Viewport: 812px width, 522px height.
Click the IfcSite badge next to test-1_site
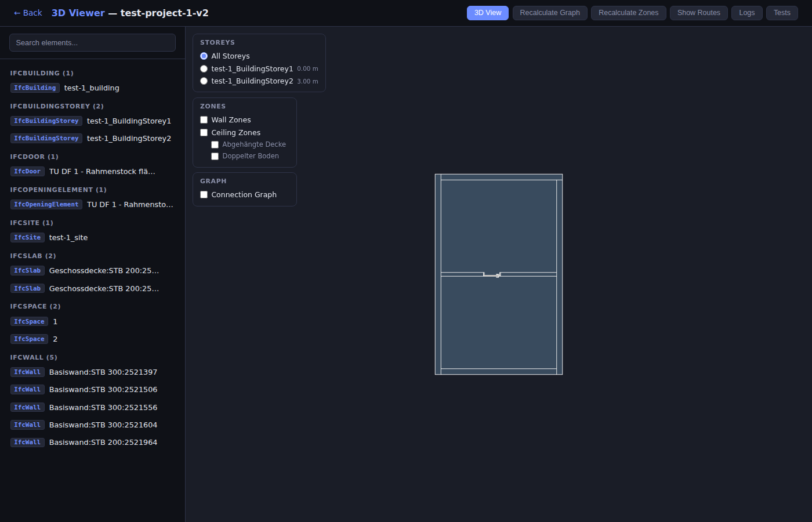[x=27, y=237]
